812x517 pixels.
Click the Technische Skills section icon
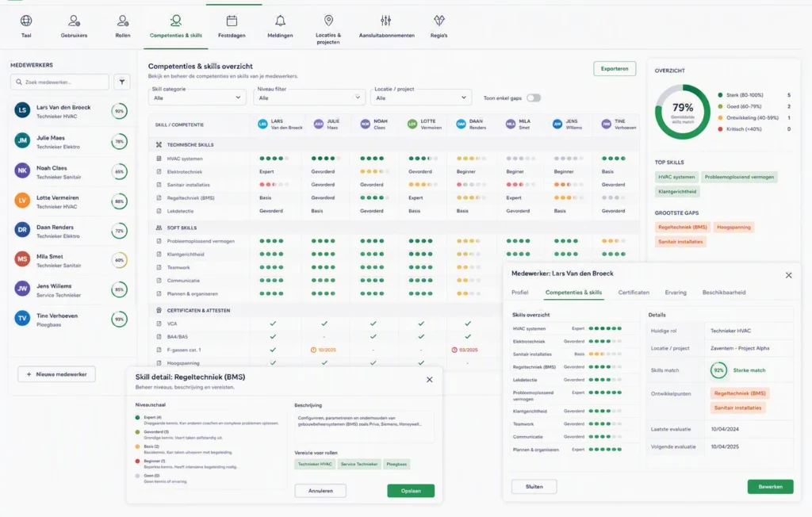coord(159,144)
